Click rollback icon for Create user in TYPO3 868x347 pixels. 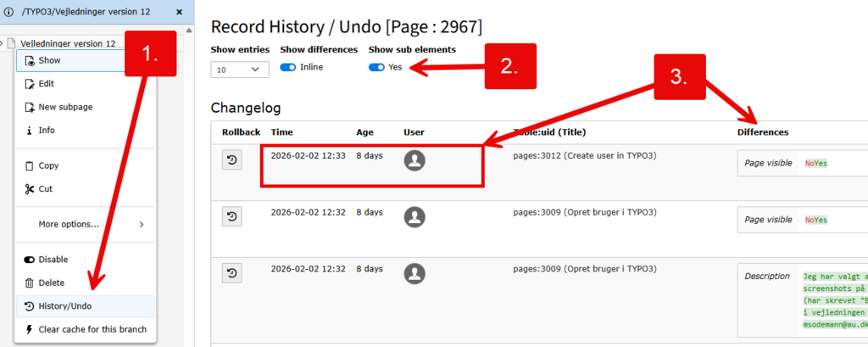pyautogui.click(x=231, y=160)
